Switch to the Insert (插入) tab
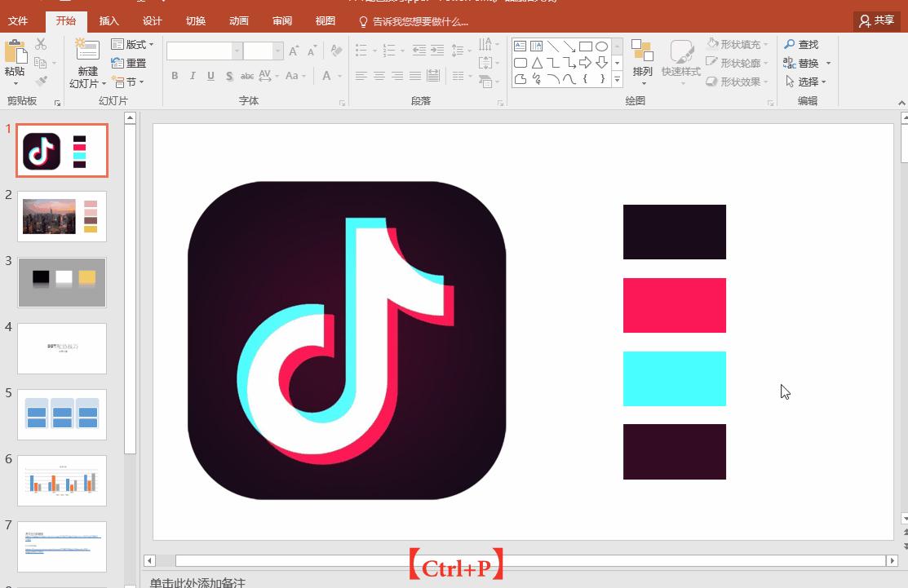 109,21
